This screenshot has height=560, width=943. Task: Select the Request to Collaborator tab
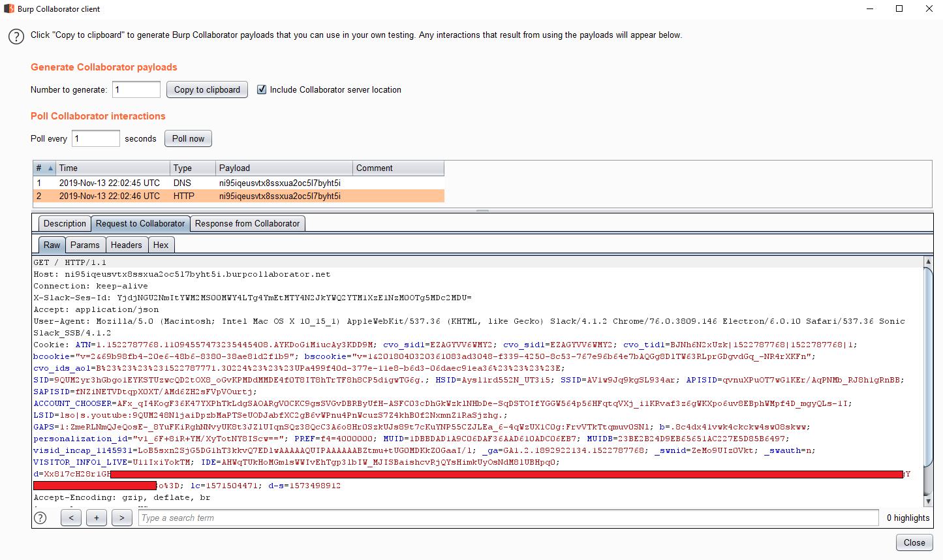pyautogui.click(x=140, y=223)
